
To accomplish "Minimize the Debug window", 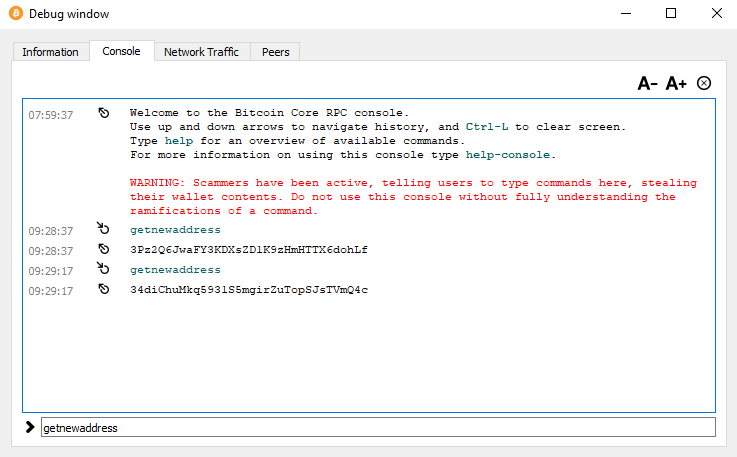I will (x=625, y=14).
